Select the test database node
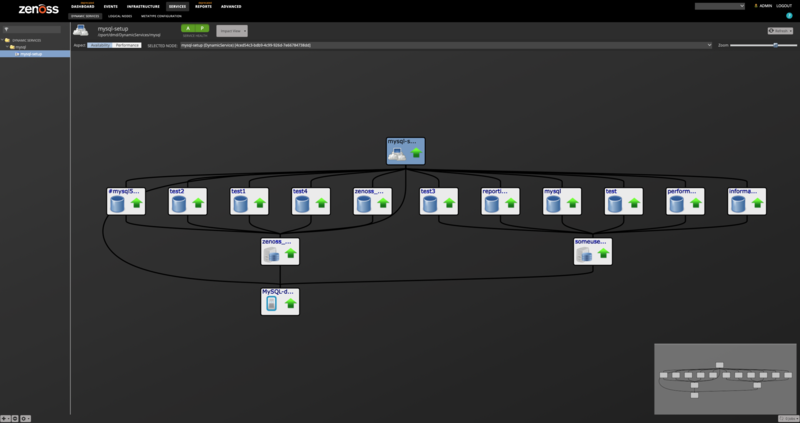Image resolution: width=800 pixels, height=423 pixels. pyautogui.click(x=623, y=201)
